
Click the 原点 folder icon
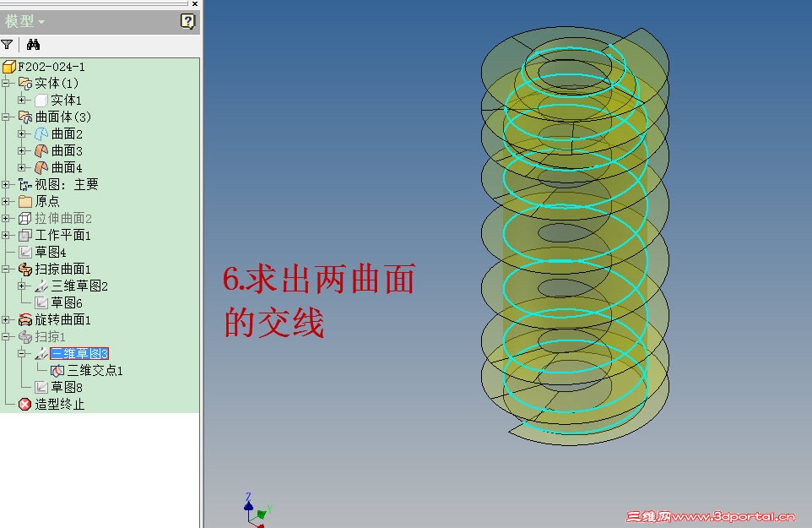(24, 201)
